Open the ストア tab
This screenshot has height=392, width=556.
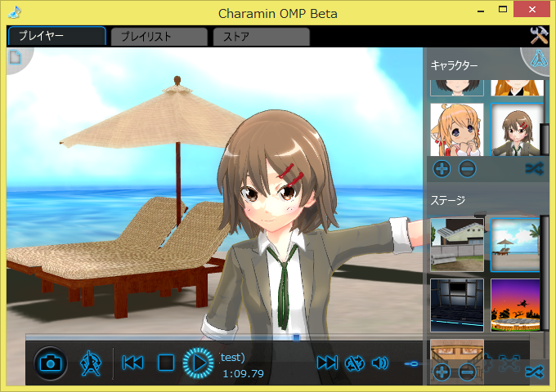[x=262, y=37]
